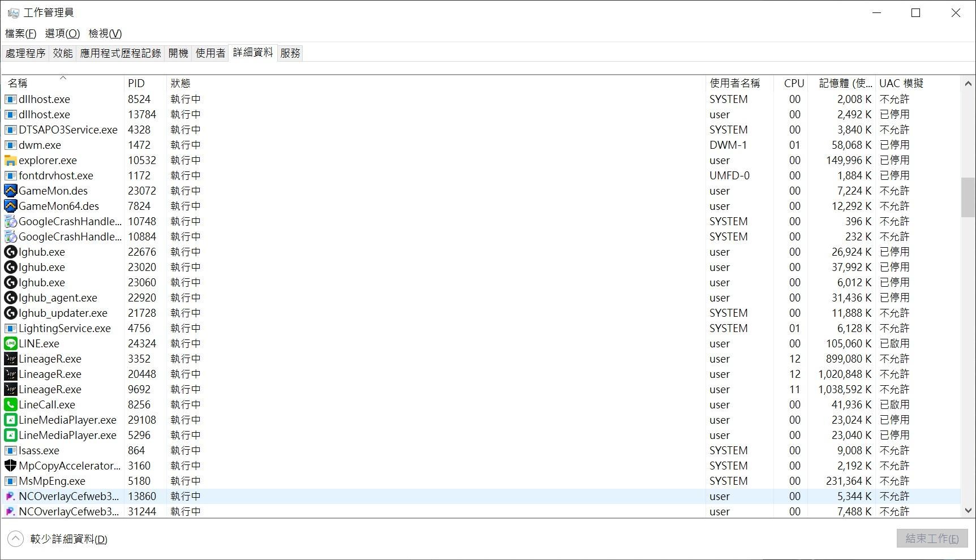This screenshot has height=560, width=976.
Task: Click the green LINE.exe icon
Action: [x=10, y=344]
